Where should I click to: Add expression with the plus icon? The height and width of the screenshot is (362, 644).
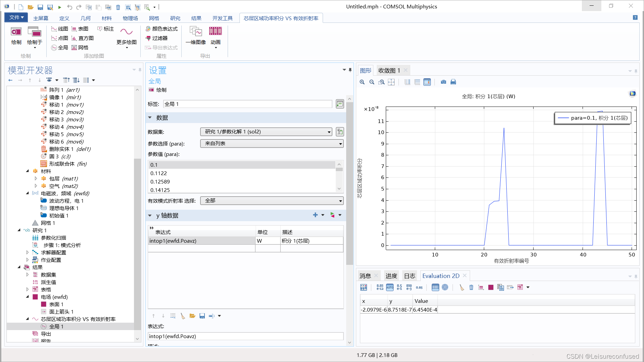(315, 215)
